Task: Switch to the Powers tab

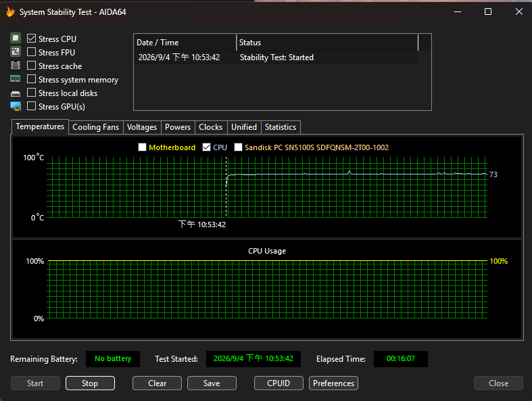Action: click(178, 127)
